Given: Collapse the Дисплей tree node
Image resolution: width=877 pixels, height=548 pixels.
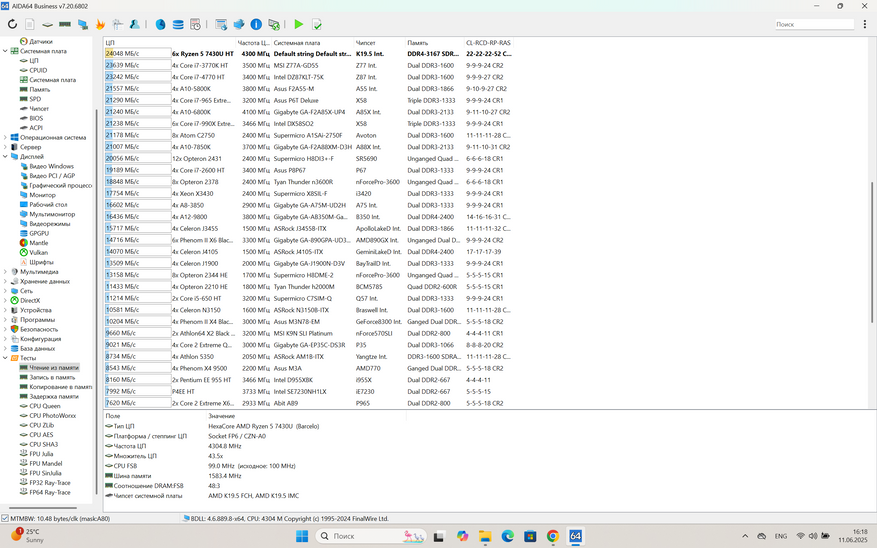Looking at the screenshot, I should [x=5, y=157].
